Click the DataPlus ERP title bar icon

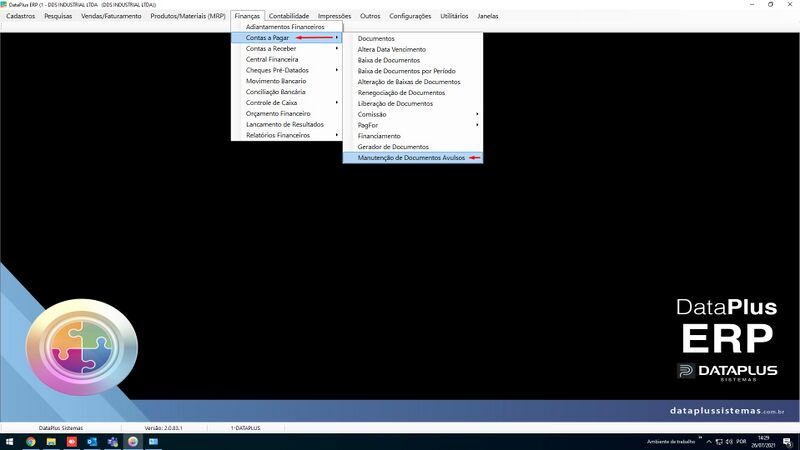coord(4,4)
